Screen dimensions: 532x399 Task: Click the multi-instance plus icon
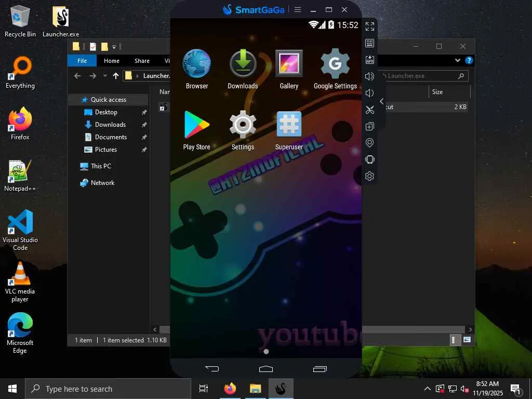point(370,126)
